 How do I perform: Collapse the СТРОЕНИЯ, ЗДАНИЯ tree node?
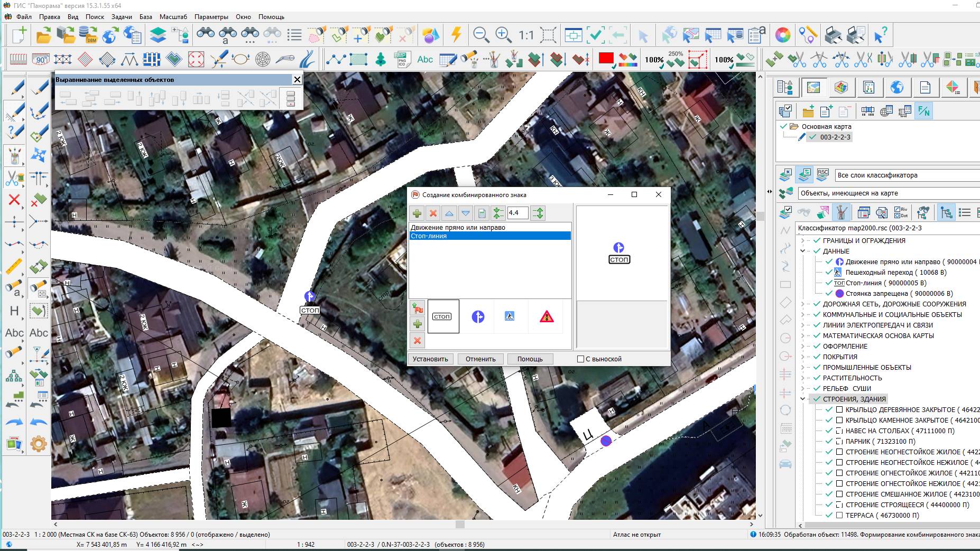point(803,399)
